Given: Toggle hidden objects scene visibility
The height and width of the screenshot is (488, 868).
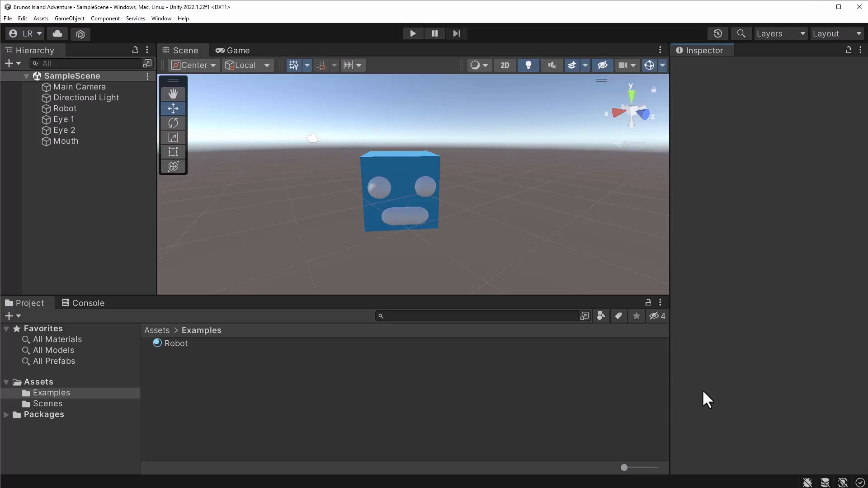Looking at the screenshot, I should point(603,65).
